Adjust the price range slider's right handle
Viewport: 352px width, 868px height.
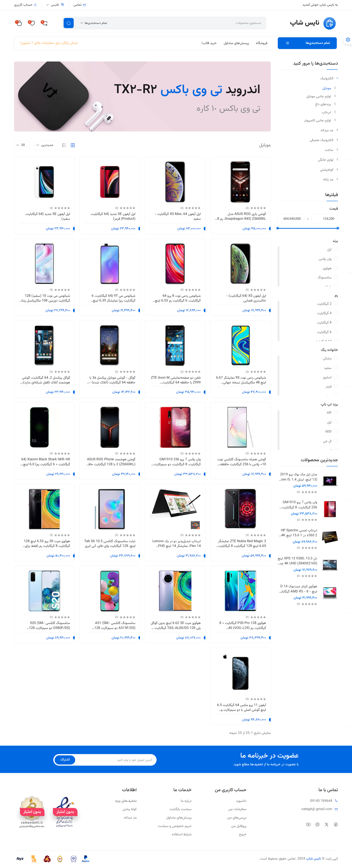point(338,228)
